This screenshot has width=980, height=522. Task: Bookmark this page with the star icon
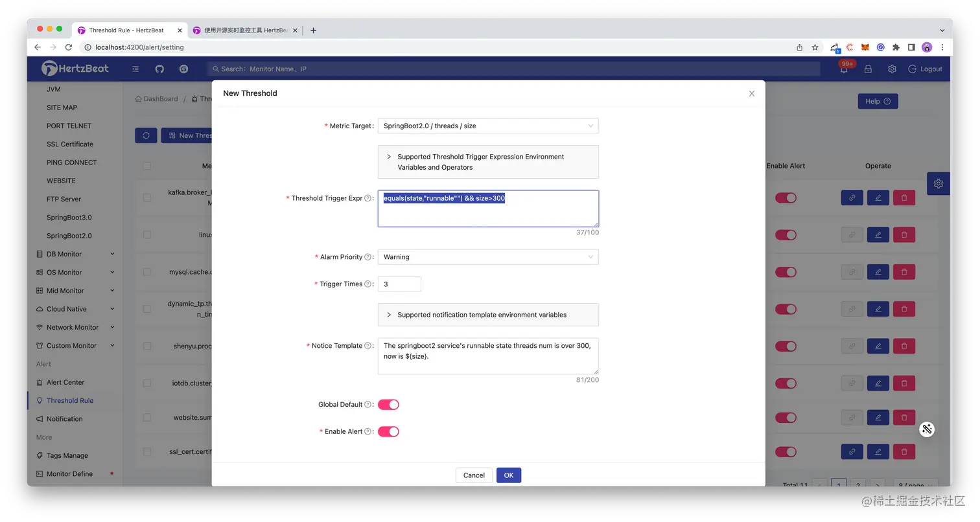tap(815, 47)
